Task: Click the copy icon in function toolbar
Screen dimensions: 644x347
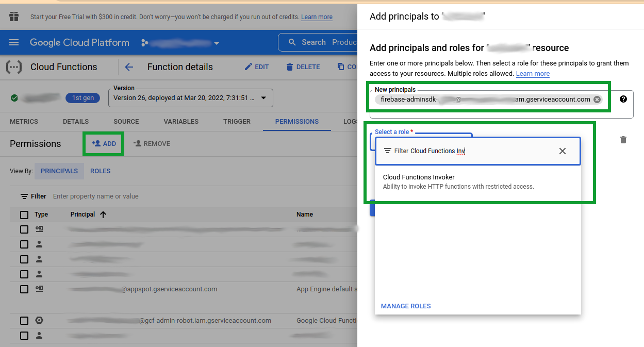Action: [x=341, y=67]
